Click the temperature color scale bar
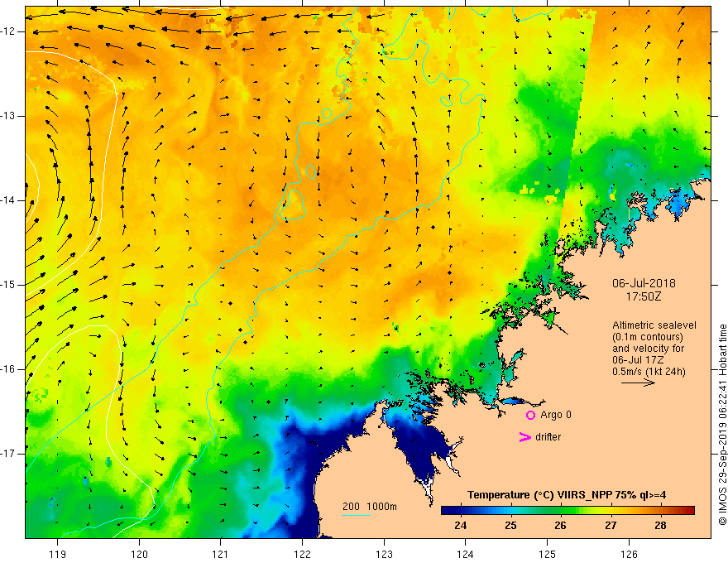Image resolution: width=728 pixels, height=563 pixels. pyautogui.click(x=568, y=511)
